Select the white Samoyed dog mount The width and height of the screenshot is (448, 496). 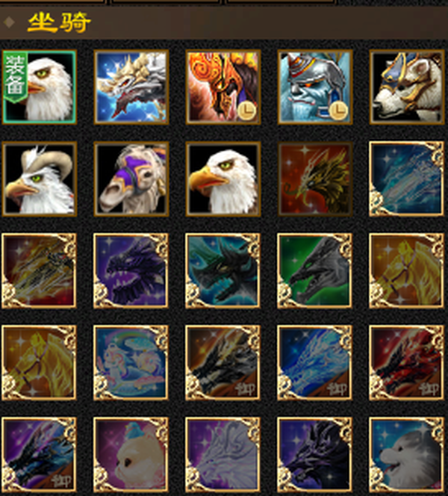(x=407, y=455)
